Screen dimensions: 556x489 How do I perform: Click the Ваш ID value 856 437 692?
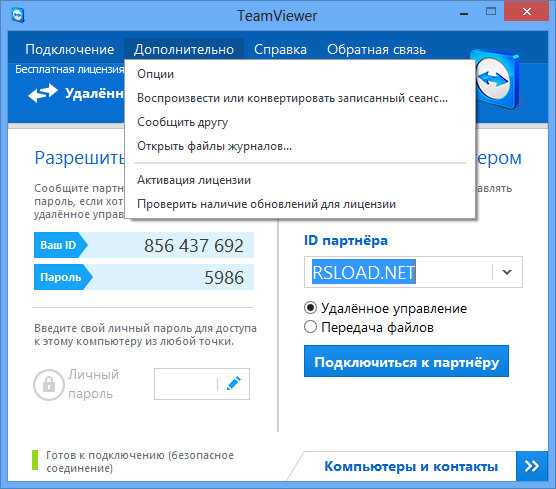(194, 245)
